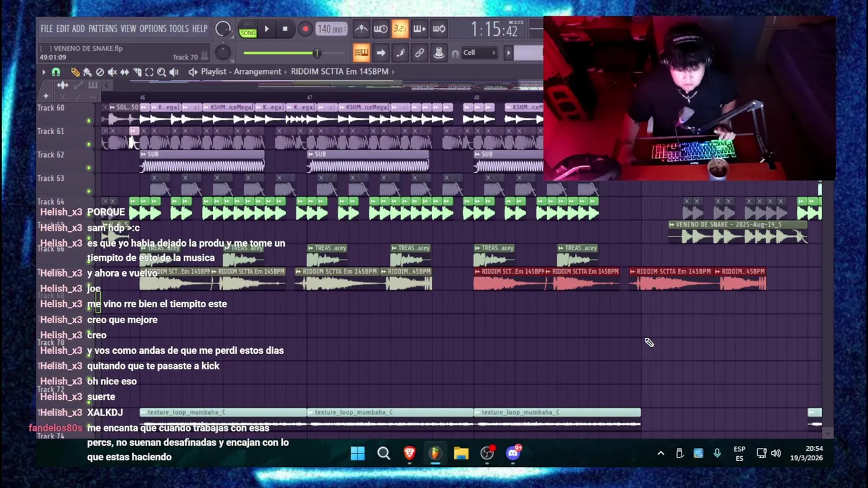Expand the system tray hidden icons chevron
Image resolution: width=868 pixels, height=488 pixels.
(x=660, y=453)
